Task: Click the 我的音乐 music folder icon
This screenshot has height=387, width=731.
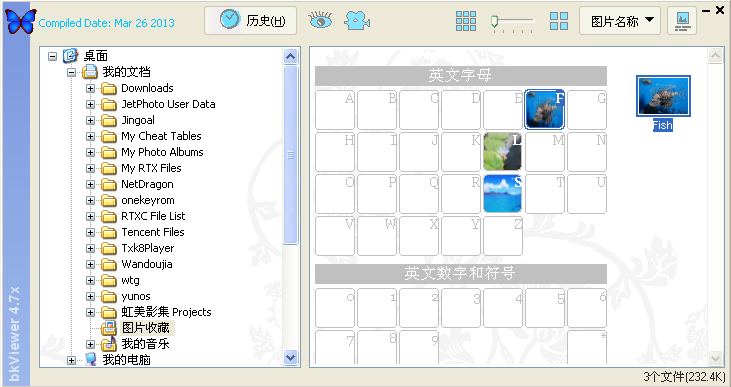Action: 109,344
